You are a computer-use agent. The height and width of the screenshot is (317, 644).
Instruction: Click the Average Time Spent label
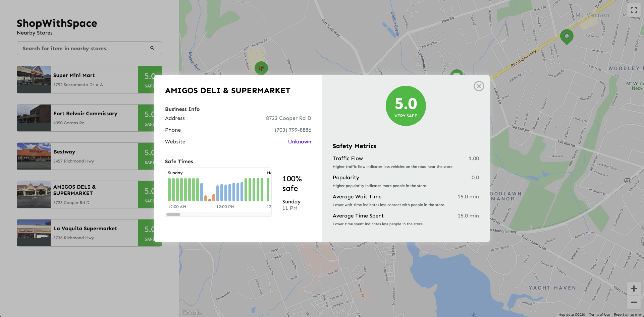coord(358,216)
